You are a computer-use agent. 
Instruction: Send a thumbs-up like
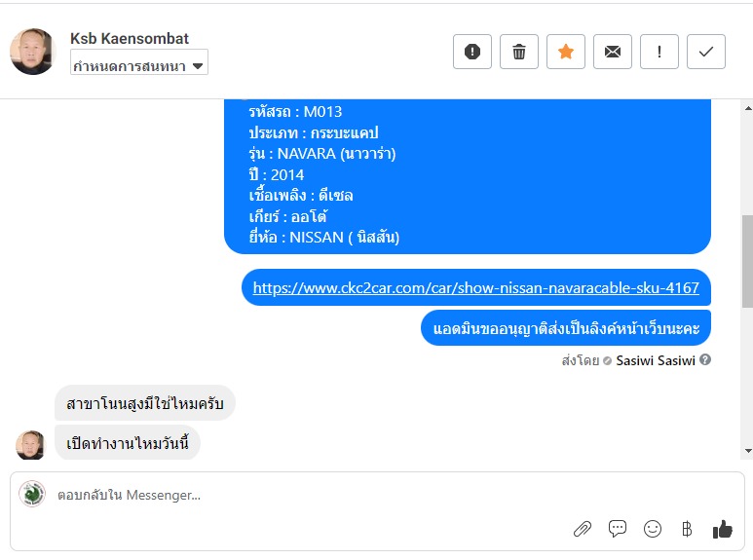click(x=722, y=529)
